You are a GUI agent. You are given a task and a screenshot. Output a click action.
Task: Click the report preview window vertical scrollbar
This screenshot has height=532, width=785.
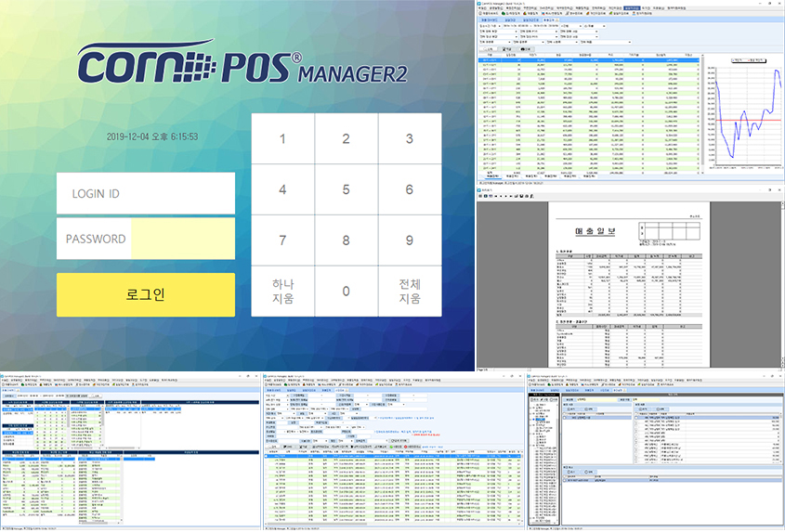coord(782,284)
